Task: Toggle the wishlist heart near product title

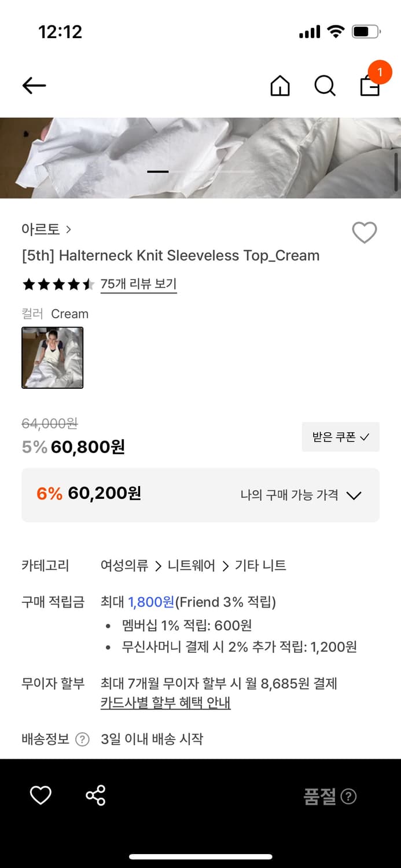Action: pos(365,233)
